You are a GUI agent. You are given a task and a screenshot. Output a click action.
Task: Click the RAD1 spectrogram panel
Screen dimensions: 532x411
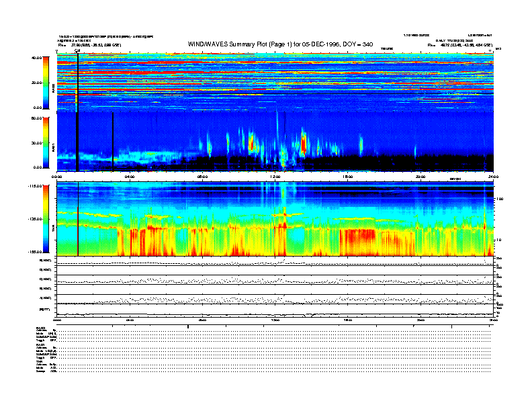[275, 142]
